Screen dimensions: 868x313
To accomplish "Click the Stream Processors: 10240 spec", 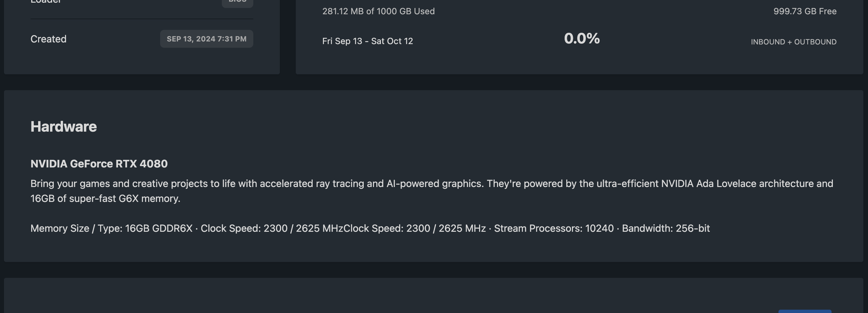I will (x=554, y=228).
